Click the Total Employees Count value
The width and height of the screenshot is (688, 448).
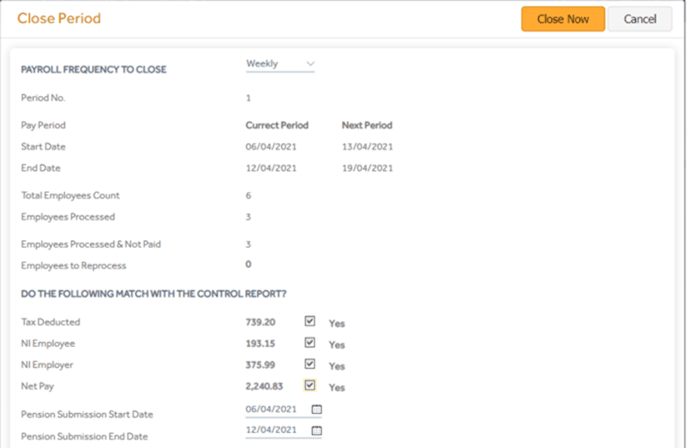[x=248, y=196]
